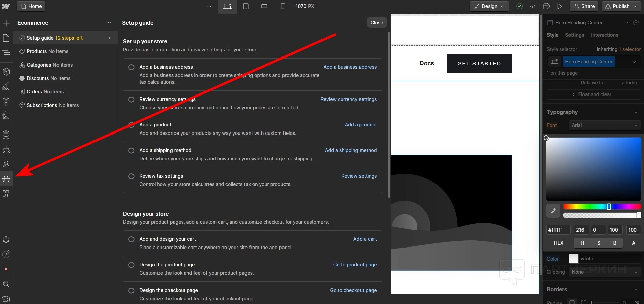Image resolution: width=644 pixels, height=304 pixels.
Task: Open the Pages panel icon
Action: point(6,38)
